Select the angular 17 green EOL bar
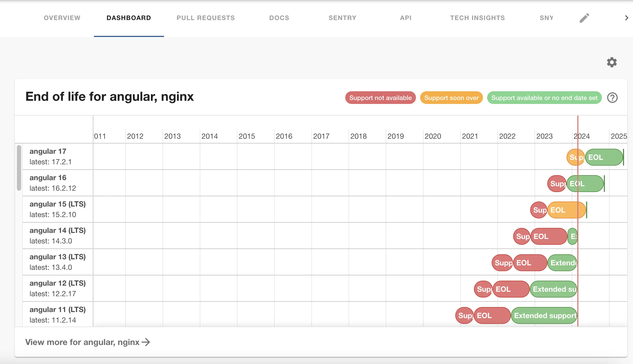633x364 pixels. pyautogui.click(x=604, y=157)
